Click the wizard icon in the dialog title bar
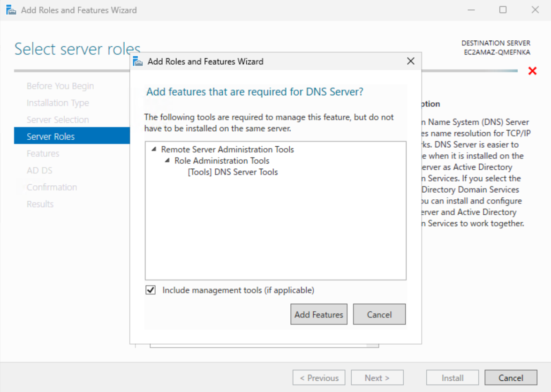 click(138, 61)
